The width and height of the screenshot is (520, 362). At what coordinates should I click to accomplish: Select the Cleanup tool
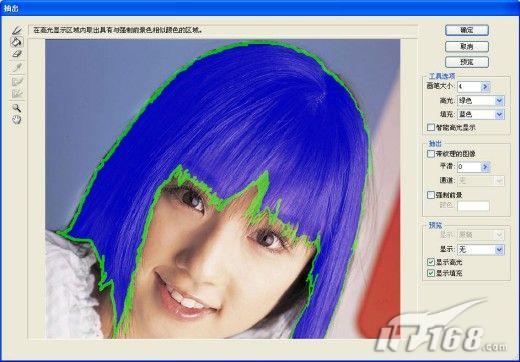pos(17,82)
